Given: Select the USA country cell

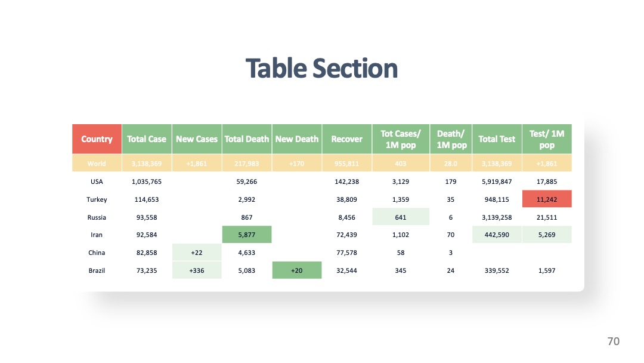Looking at the screenshot, I should 97,181.
